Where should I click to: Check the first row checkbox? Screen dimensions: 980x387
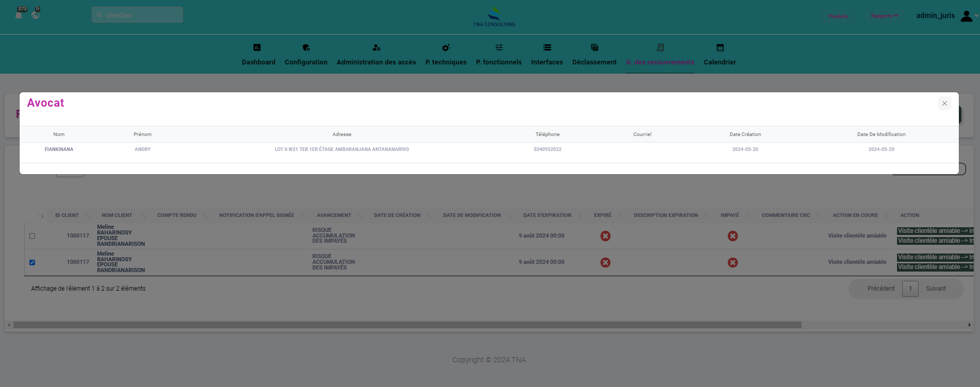pos(32,236)
